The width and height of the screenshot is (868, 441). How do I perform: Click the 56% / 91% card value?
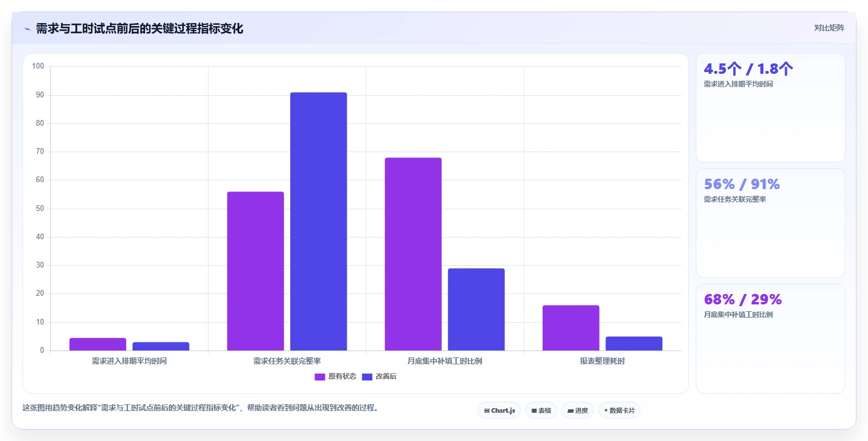click(x=742, y=184)
